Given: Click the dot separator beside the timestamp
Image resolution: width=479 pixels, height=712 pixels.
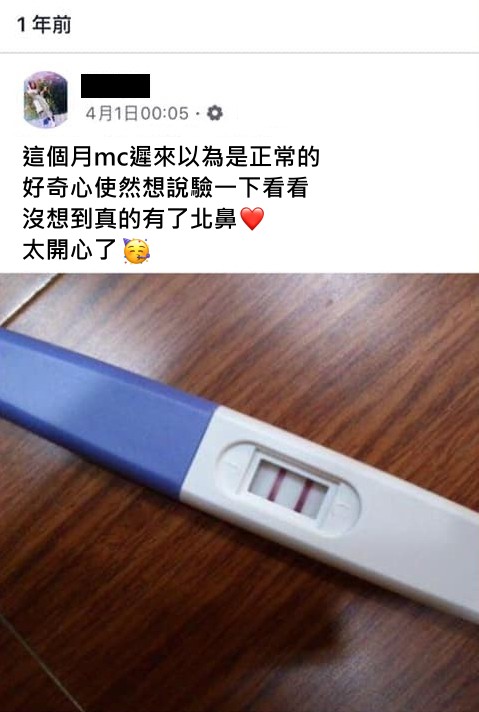Looking at the screenshot, I should tap(198, 113).
